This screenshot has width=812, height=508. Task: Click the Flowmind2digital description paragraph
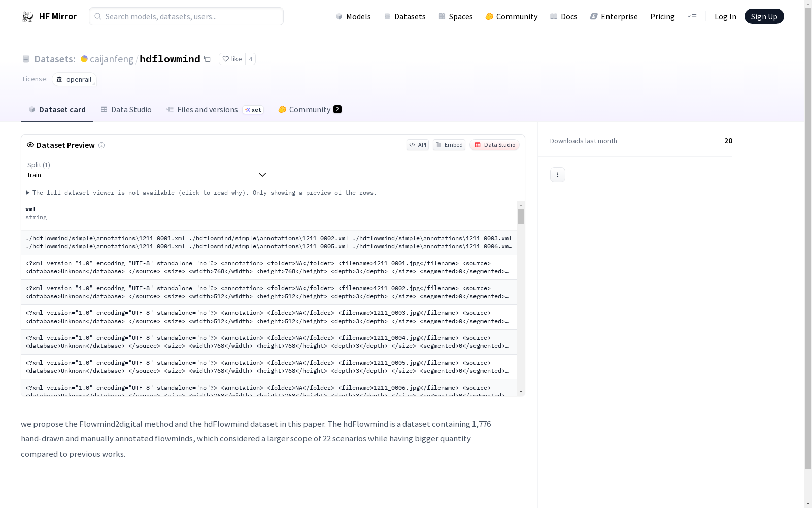pos(256,439)
